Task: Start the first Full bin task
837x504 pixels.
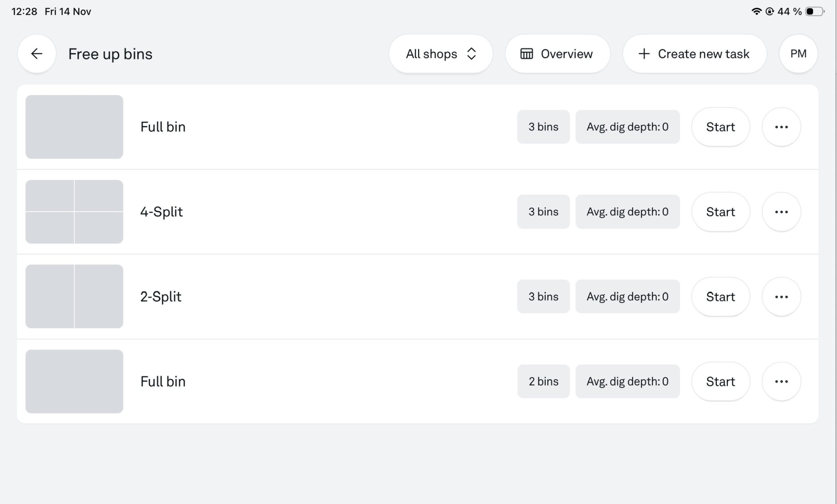Action: [x=720, y=127]
